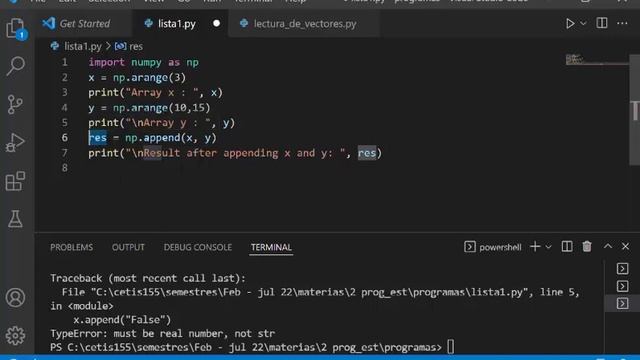Open the Search view

pyautogui.click(x=16, y=66)
